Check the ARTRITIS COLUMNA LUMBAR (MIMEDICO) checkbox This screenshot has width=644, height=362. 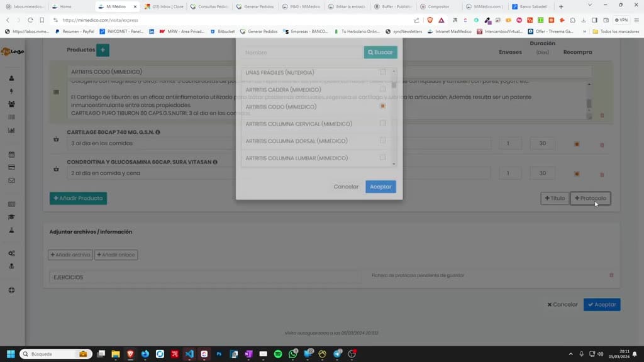click(382, 158)
